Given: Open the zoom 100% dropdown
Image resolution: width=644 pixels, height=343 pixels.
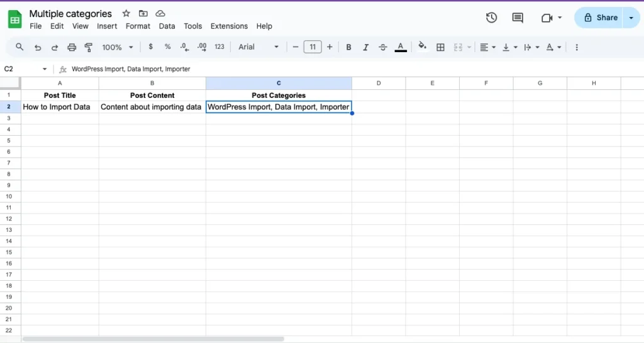Looking at the screenshot, I should tap(118, 47).
